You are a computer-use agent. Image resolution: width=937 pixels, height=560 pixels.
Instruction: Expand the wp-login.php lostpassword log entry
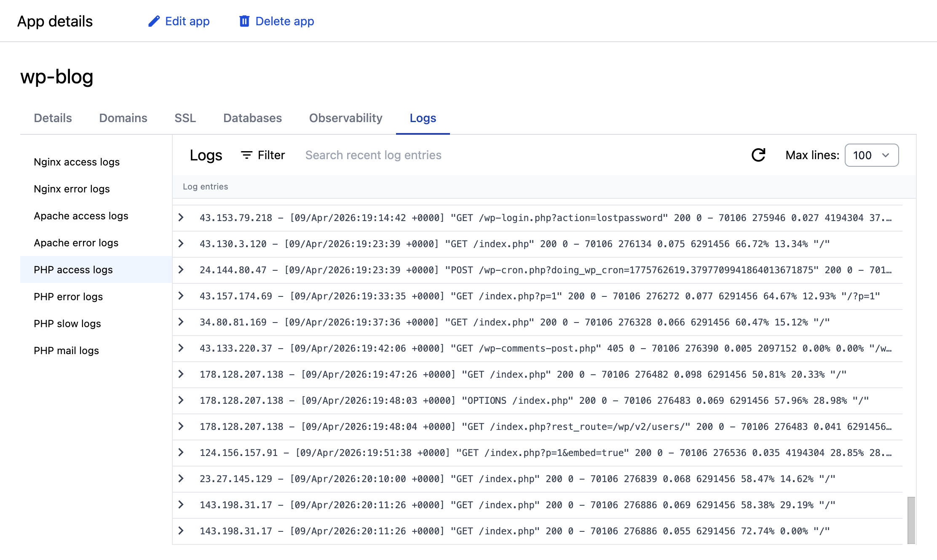pos(181,218)
